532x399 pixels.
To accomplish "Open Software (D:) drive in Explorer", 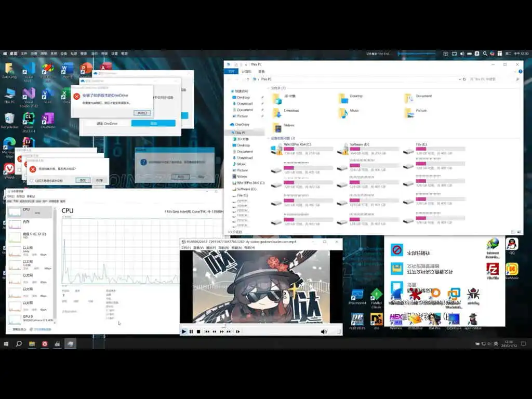I will [368, 149].
